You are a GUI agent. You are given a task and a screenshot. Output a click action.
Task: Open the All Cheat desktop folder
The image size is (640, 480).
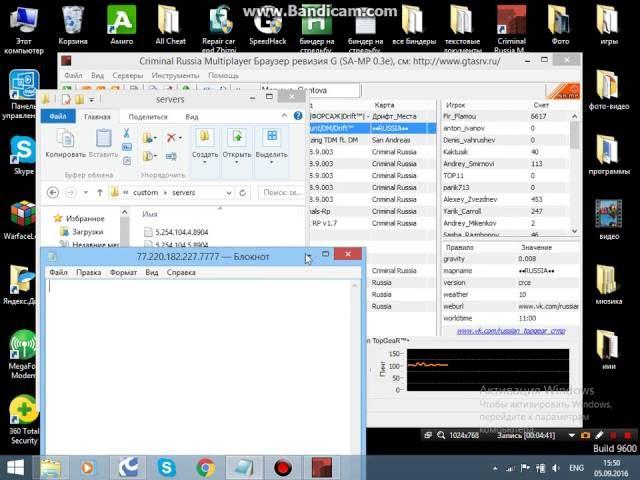170,25
